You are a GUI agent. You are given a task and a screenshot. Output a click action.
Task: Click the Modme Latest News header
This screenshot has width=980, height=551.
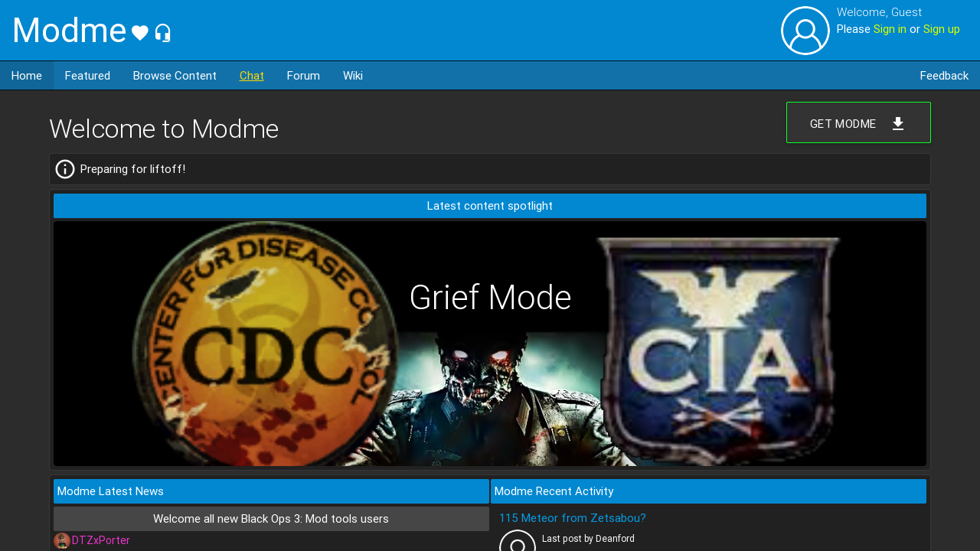click(x=271, y=491)
